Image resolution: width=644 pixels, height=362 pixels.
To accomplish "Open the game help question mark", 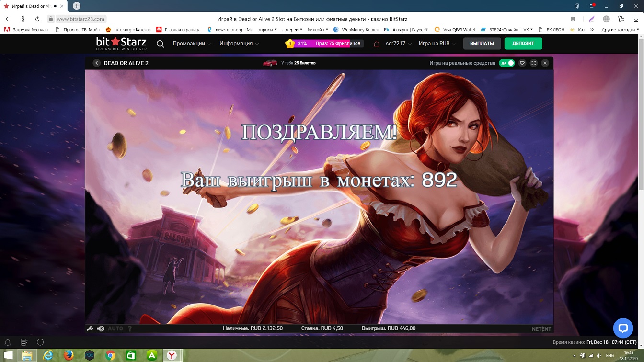I will [130, 328].
